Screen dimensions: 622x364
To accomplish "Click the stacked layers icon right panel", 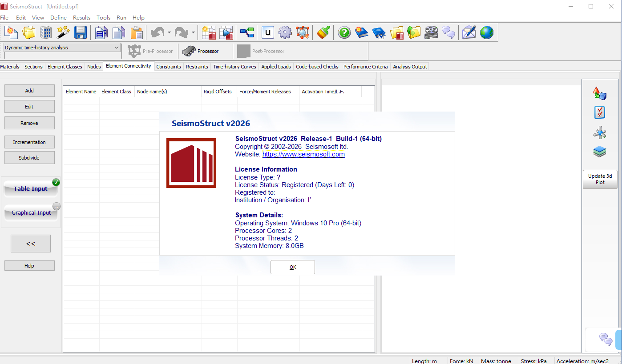I will 600,152.
